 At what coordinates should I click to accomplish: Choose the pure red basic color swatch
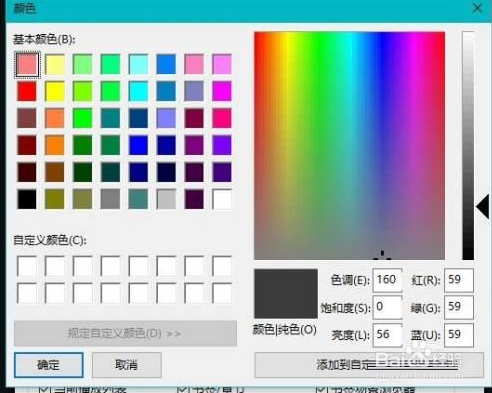point(27,91)
